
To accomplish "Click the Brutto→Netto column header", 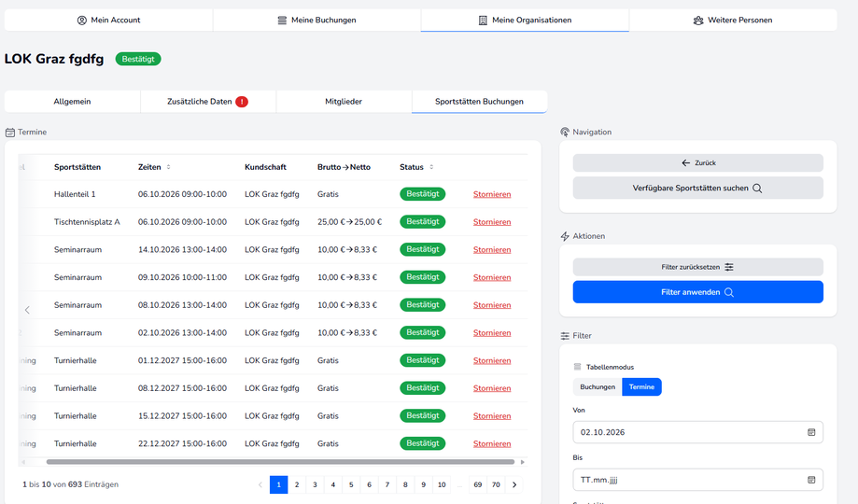I will pos(344,167).
